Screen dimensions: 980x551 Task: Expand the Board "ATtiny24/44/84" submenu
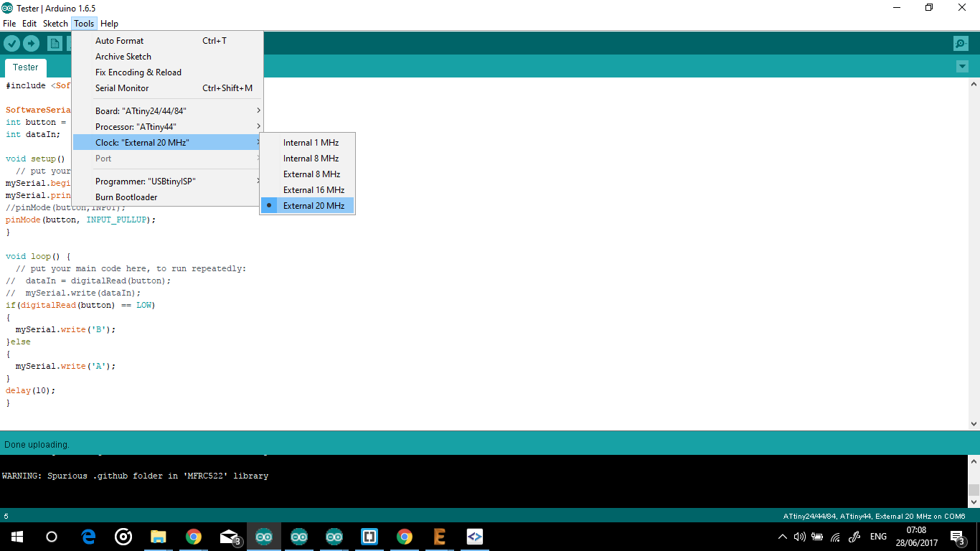click(168, 111)
